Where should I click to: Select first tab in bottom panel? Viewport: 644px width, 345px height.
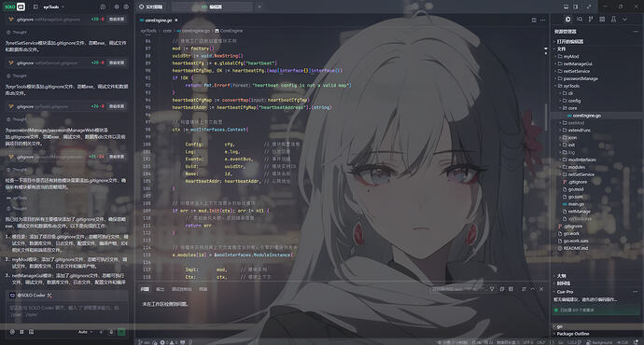pos(145,289)
